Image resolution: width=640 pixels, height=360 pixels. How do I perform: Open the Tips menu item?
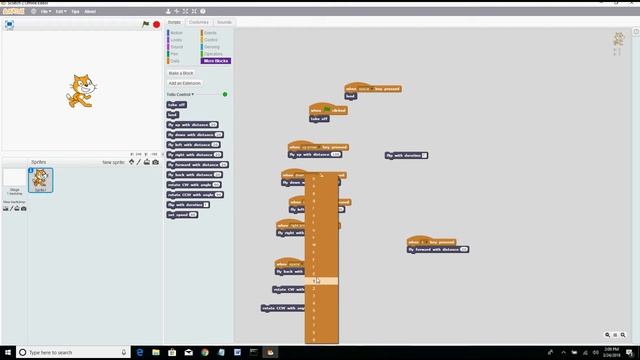point(76,11)
